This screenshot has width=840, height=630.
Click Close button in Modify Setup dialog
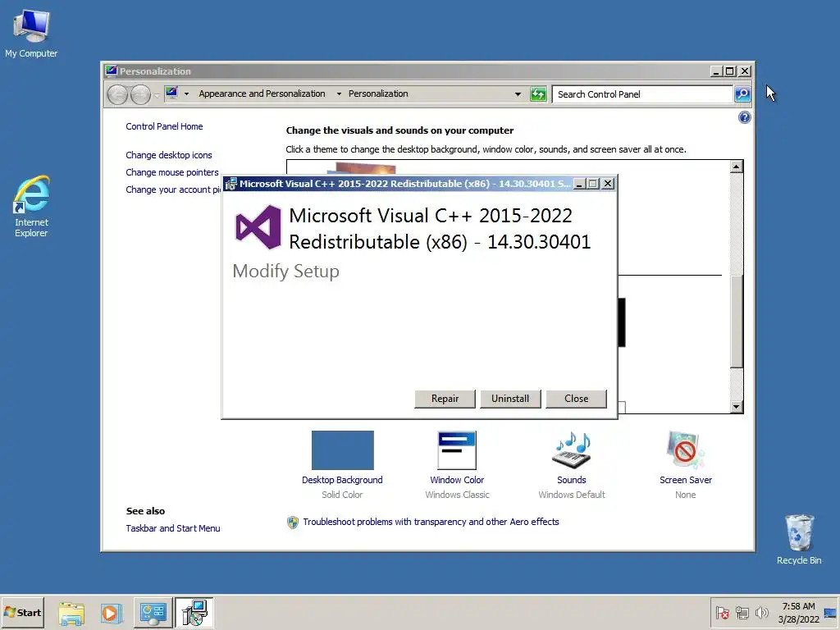(x=576, y=399)
